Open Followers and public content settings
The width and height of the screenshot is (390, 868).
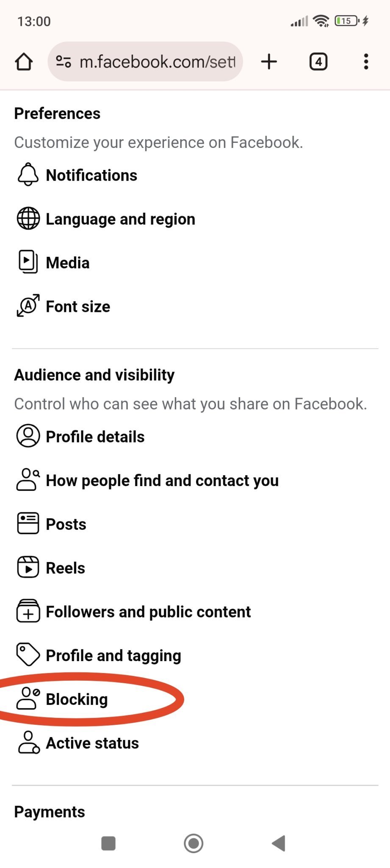coord(148,612)
